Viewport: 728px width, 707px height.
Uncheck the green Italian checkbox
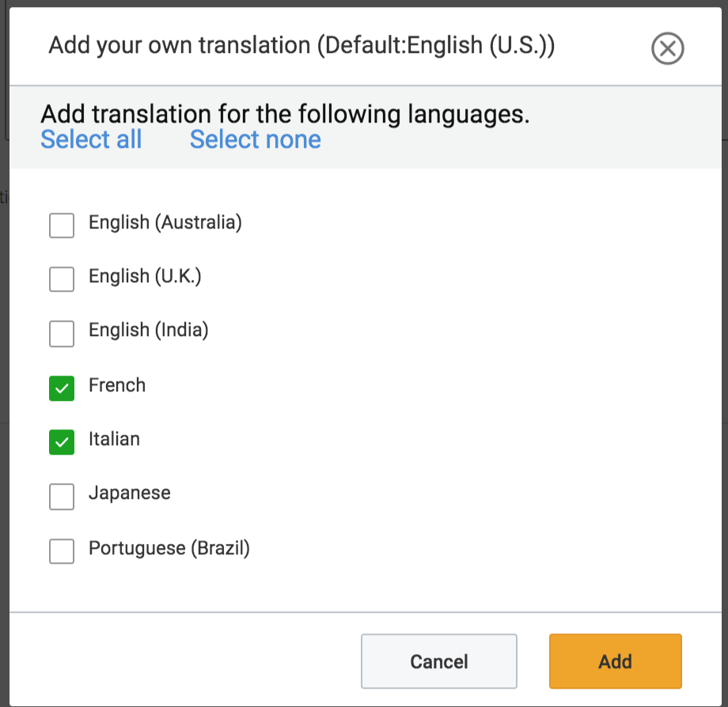click(x=62, y=442)
